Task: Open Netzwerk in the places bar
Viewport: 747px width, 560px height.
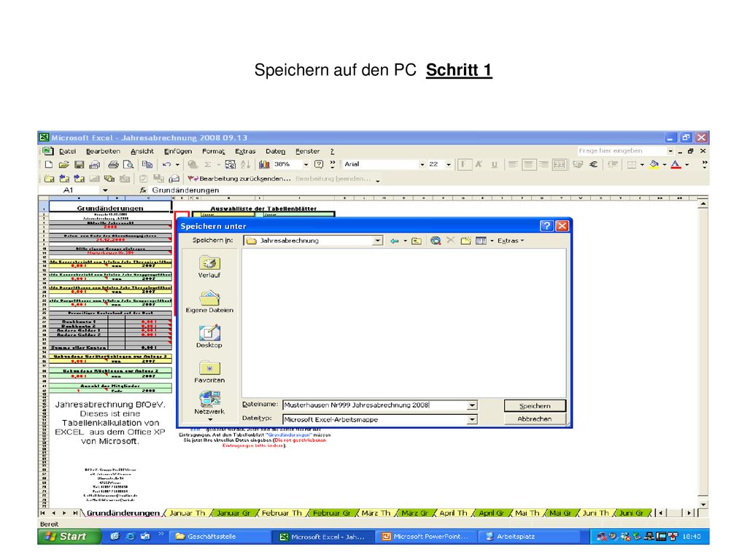Action: pos(209,402)
